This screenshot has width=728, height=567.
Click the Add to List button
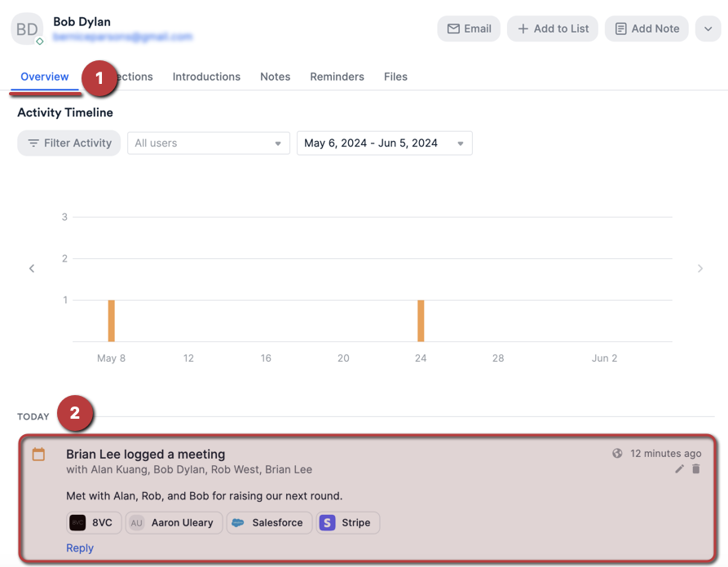tap(553, 29)
